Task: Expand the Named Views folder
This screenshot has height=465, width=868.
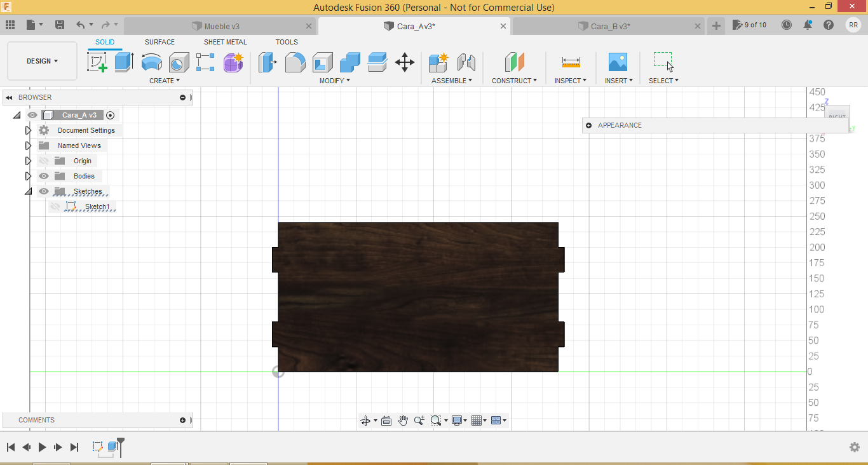Action: click(28, 145)
